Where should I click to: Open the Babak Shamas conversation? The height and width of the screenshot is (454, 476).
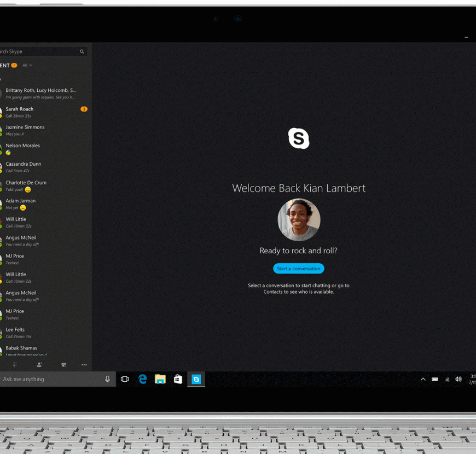45,351
